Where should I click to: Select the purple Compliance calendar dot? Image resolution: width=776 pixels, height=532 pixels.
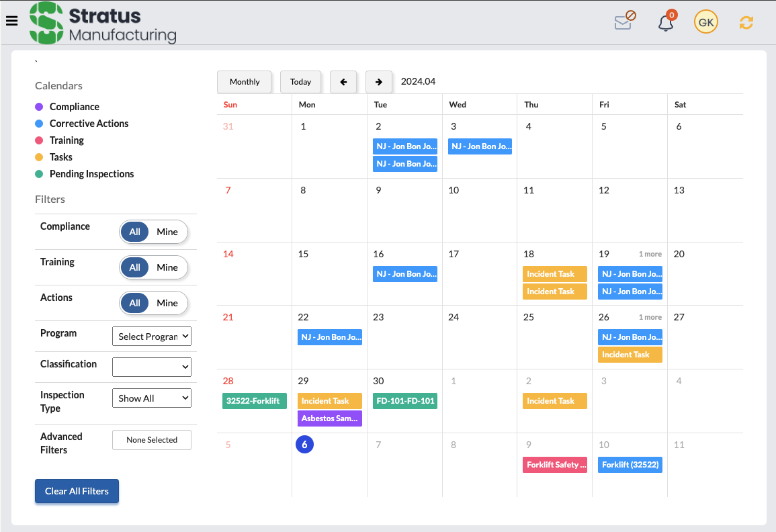[x=38, y=106]
